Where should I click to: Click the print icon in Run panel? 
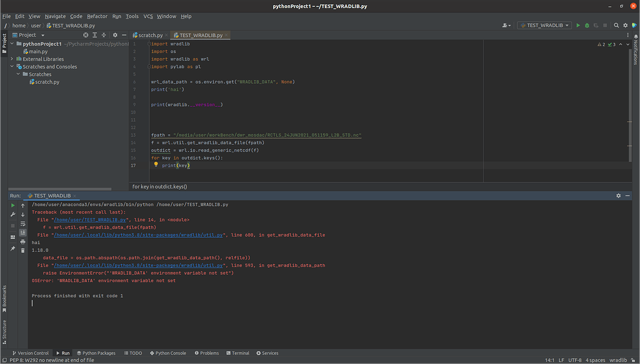(23, 241)
